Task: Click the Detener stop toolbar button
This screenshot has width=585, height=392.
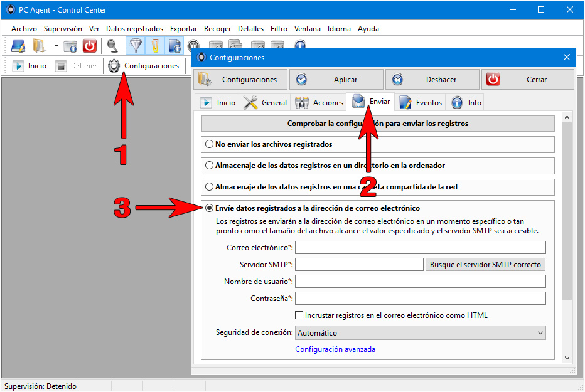Action: [76, 66]
